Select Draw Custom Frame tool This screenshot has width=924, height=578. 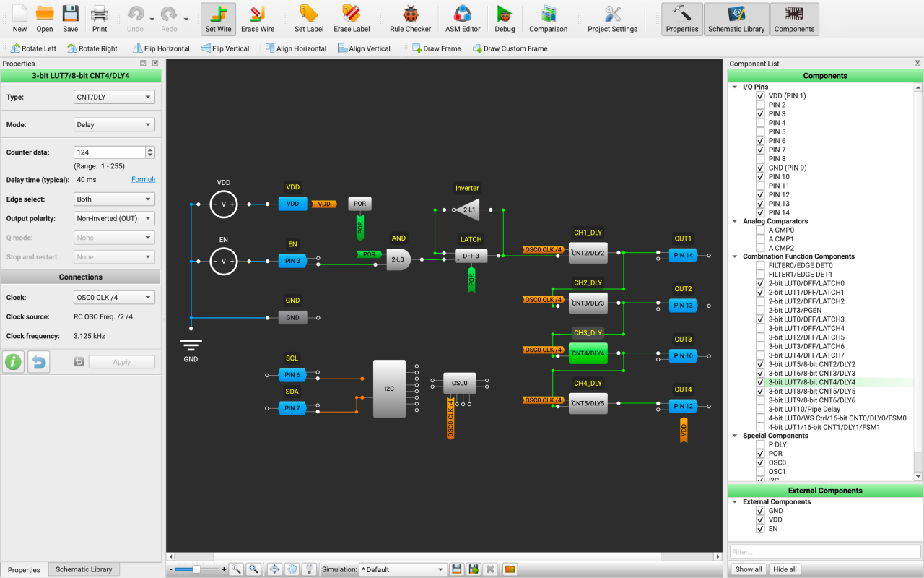pos(510,48)
